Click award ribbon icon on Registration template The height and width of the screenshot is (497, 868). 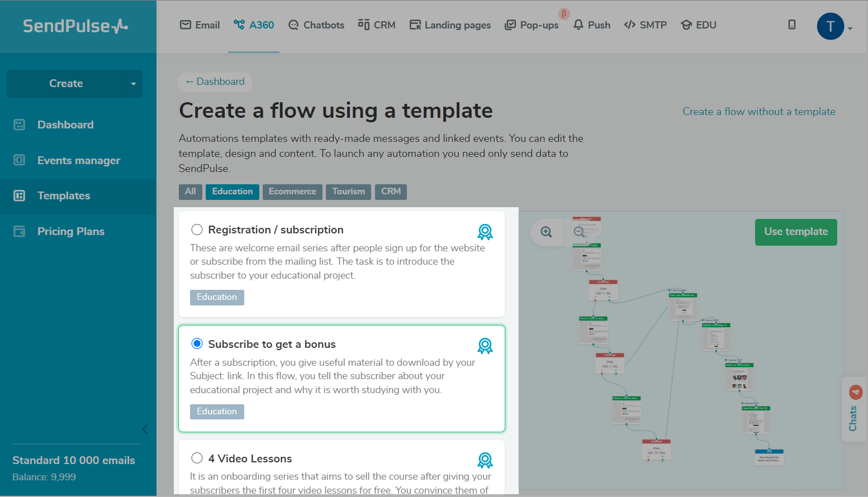click(485, 232)
